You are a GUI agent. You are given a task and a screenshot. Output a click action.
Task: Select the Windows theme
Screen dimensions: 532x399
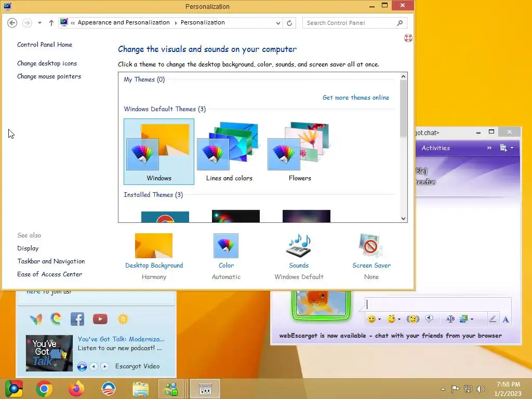pos(159,152)
